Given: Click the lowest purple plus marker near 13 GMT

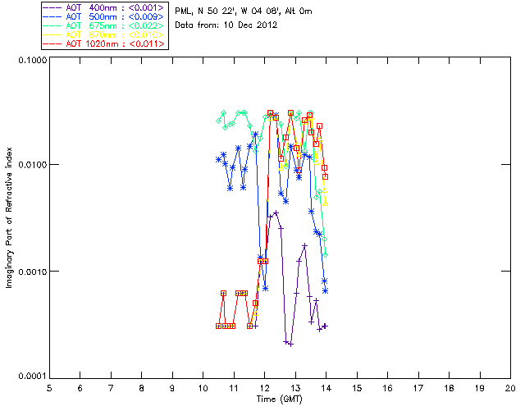Looking at the screenshot, I should tap(291, 345).
